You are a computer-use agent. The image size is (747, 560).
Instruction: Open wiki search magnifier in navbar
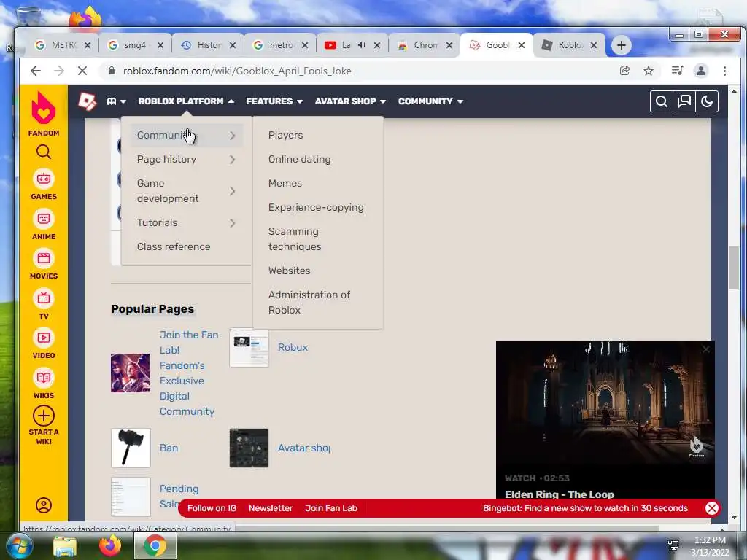[661, 101]
